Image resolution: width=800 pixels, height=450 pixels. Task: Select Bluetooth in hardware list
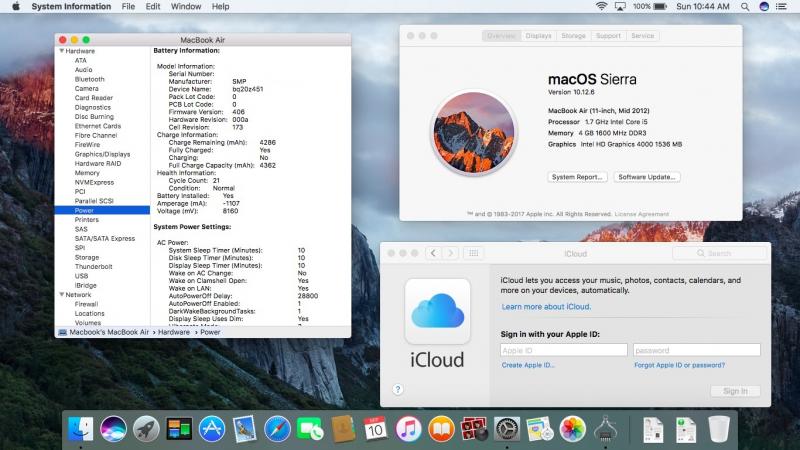[x=89, y=79]
